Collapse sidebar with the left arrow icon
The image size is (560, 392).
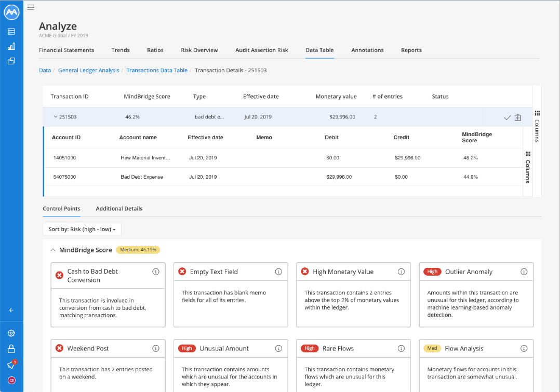click(x=11, y=310)
